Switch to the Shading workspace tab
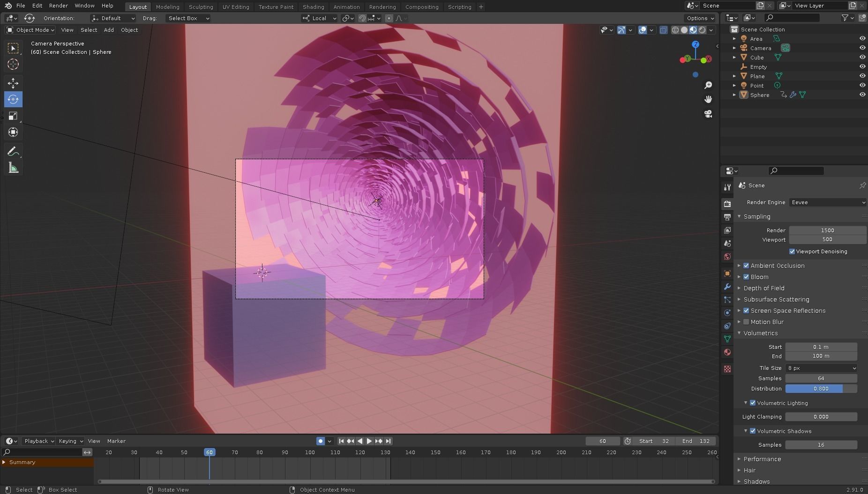Image resolution: width=868 pixels, height=494 pixels. [x=313, y=7]
